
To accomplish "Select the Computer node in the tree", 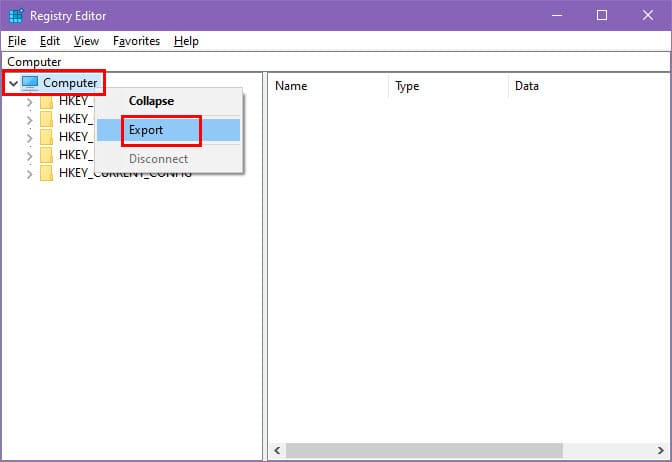I will tap(70, 83).
